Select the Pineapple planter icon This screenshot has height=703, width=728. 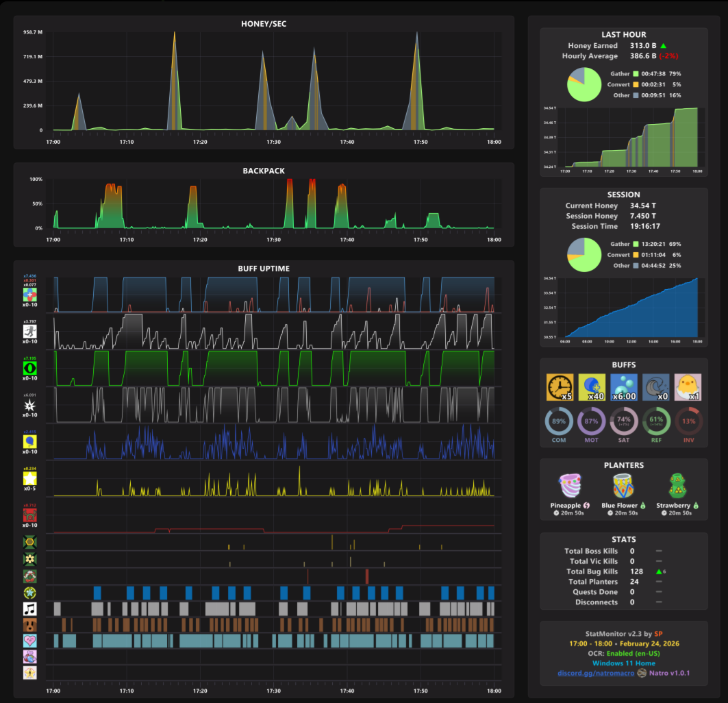tap(570, 486)
